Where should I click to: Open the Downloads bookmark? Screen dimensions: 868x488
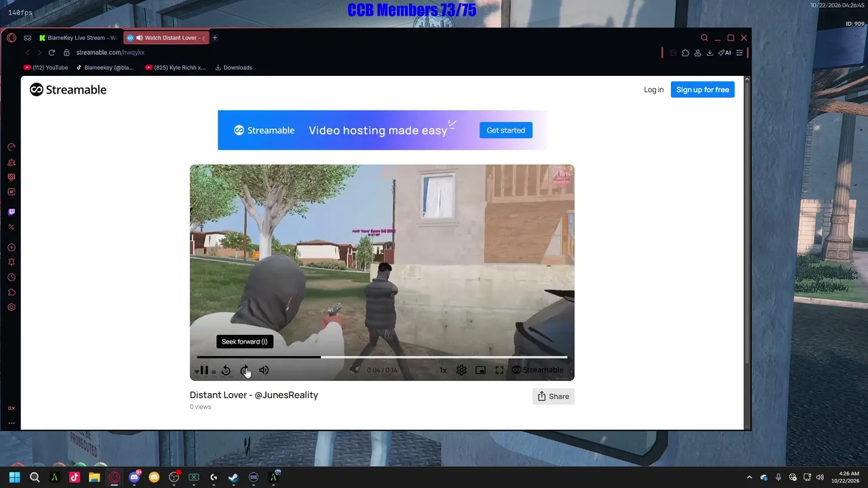coord(233,68)
